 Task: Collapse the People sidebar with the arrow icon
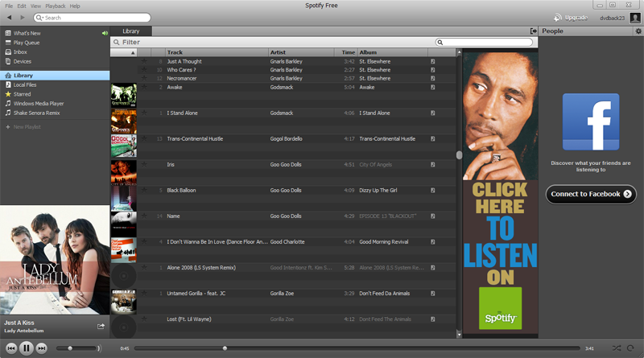pyautogui.click(x=533, y=31)
